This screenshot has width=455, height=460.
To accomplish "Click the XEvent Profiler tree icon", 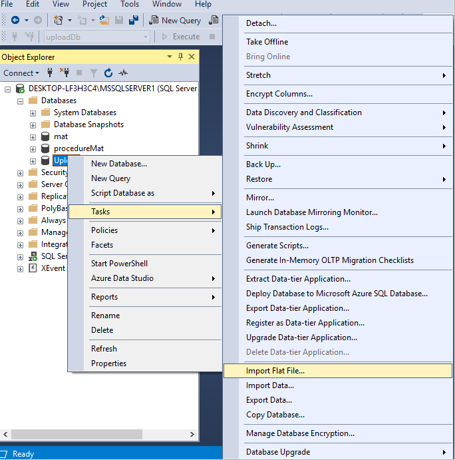I will point(33,268).
